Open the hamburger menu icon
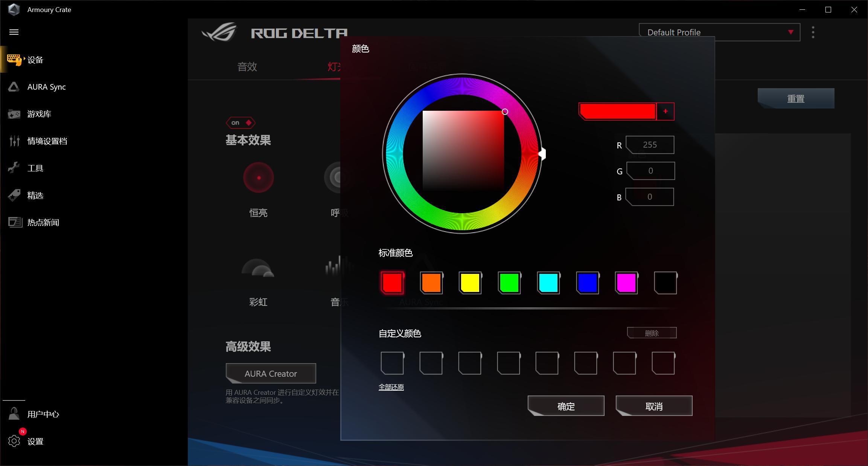Screen dimensions: 868x466 point(14,32)
